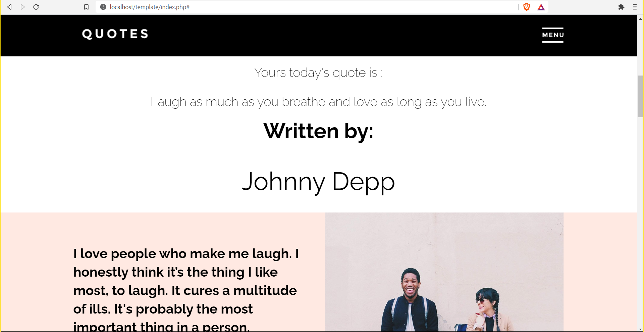Screen dimensions: 644x332
Task: Open the site MENU button
Action: coord(553,35)
